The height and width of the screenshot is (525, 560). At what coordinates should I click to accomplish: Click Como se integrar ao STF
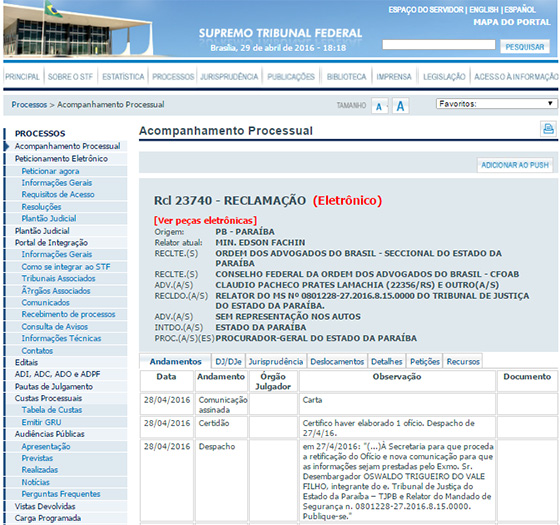click(x=66, y=267)
